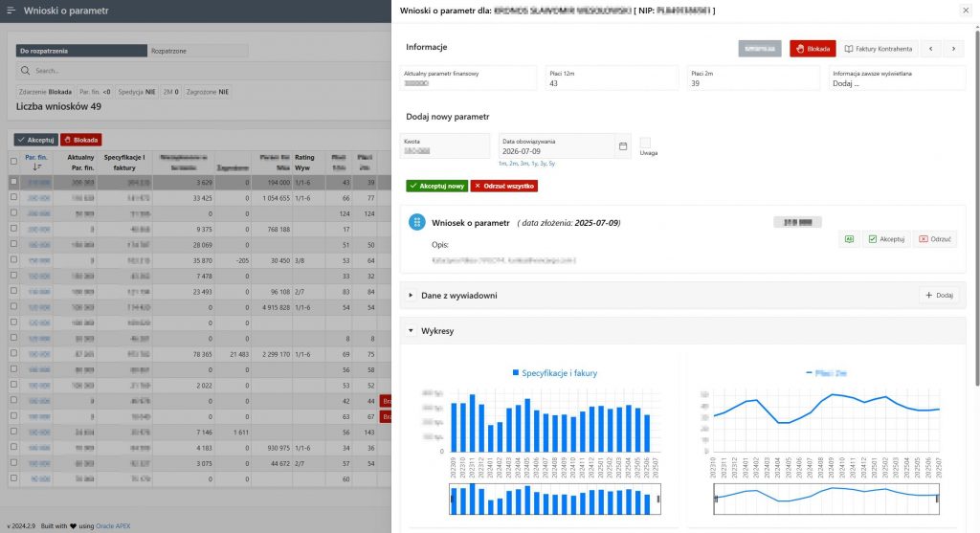Screen dimensions: 980x533
Task: Click the 2 299 170 table cell
Action: pos(275,354)
